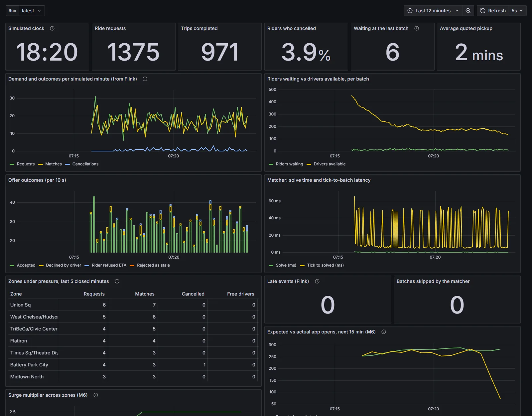Click the 3.9% cancelled value
This screenshot has width=532, height=416.
pyautogui.click(x=306, y=52)
